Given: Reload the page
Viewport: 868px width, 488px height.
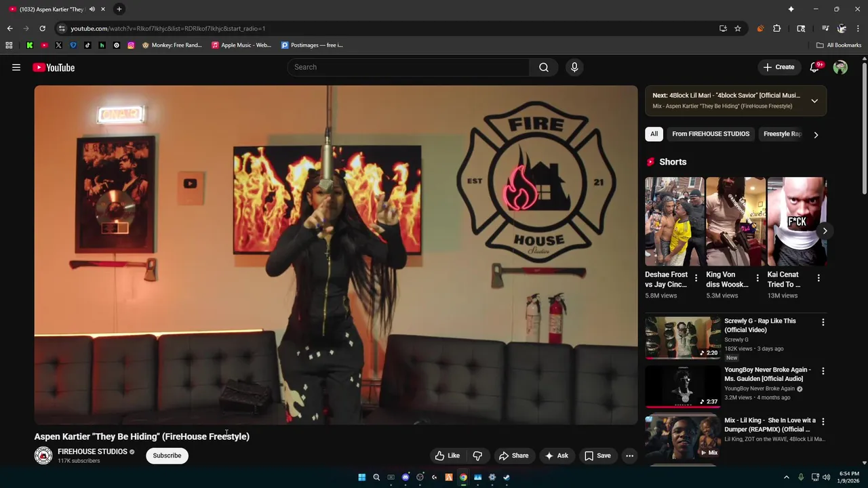Looking at the screenshot, I should 42,28.
